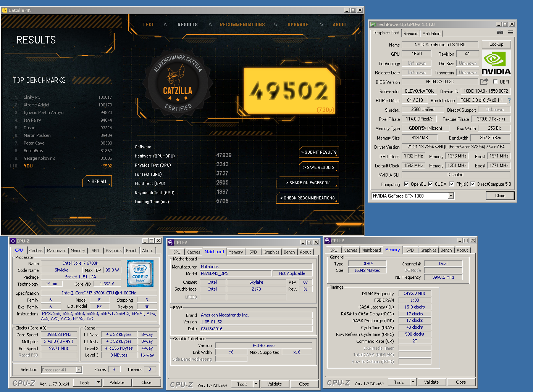This screenshot has width=533, height=392.
Task: Click the GPU name field NVIDIA GeForce GTX 1080
Action: (440, 45)
